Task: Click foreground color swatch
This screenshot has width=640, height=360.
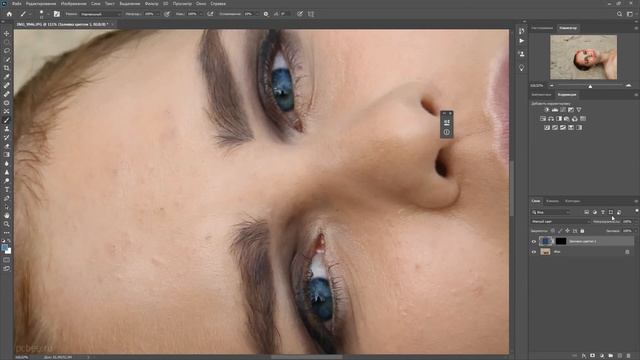Action: click(x=5, y=248)
